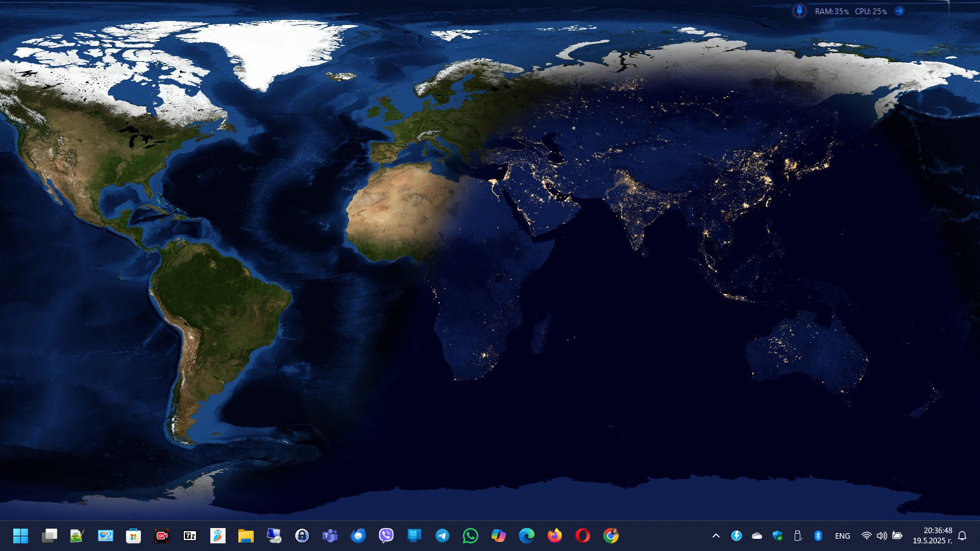Open the Windows Start menu
The width and height of the screenshot is (980, 551).
(20, 536)
